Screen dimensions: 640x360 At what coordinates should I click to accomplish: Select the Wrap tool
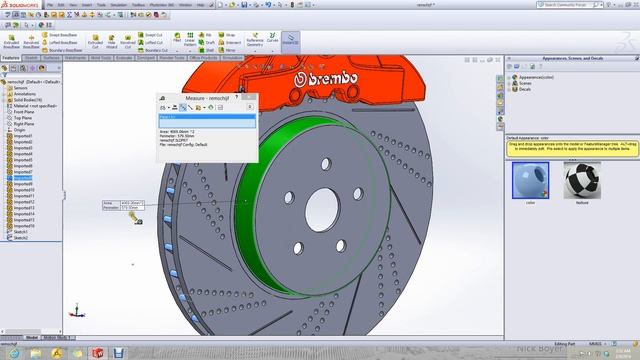[227, 35]
